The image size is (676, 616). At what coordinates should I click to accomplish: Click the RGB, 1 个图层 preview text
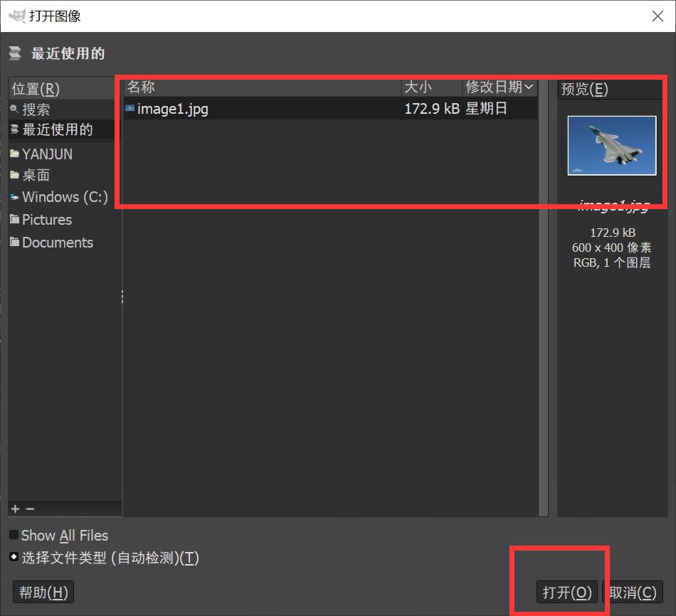(x=612, y=262)
